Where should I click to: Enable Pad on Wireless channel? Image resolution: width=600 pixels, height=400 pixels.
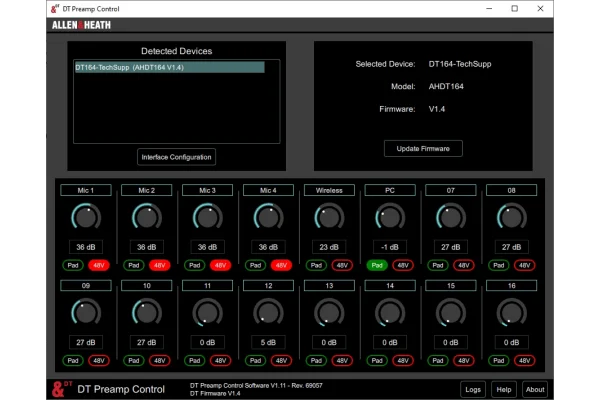[x=316, y=265]
